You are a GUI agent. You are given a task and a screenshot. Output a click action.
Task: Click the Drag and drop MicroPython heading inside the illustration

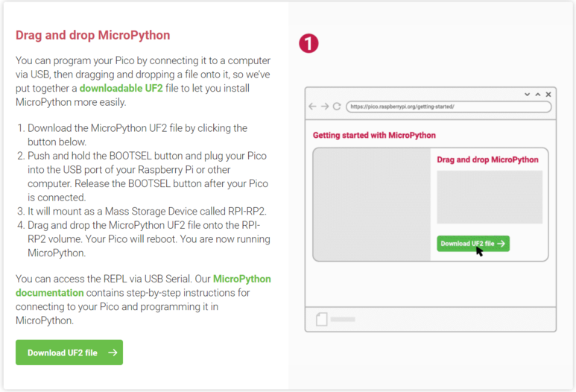[487, 159]
